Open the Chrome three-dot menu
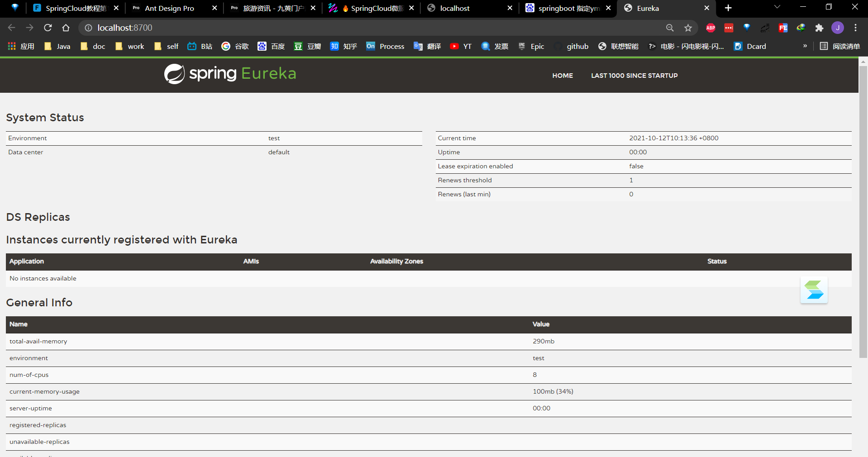The width and height of the screenshot is (868, 457). (x=855, y=28)
